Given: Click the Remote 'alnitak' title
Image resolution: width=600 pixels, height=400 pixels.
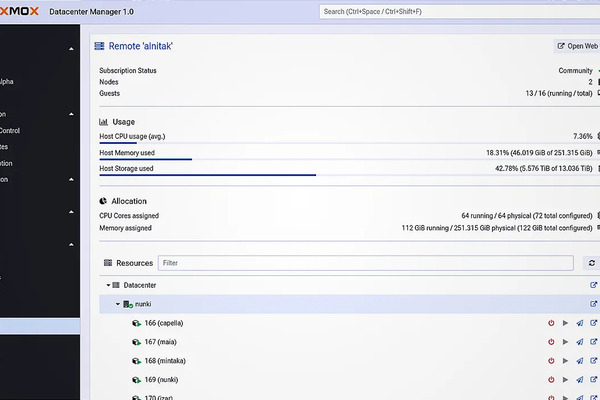Looking at the screenshot, I should coord(140,46).
